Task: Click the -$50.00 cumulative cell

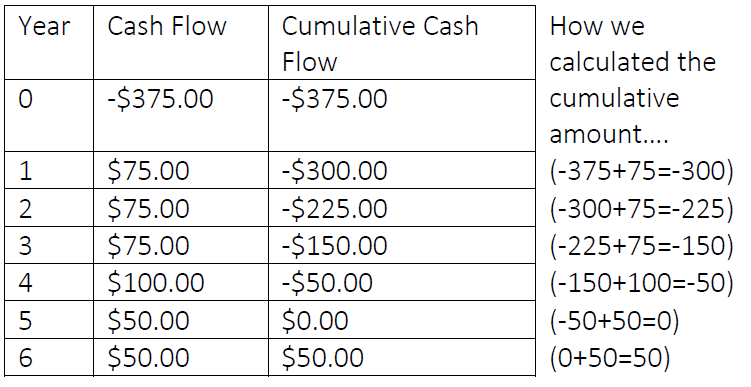Action: point(402,282)
